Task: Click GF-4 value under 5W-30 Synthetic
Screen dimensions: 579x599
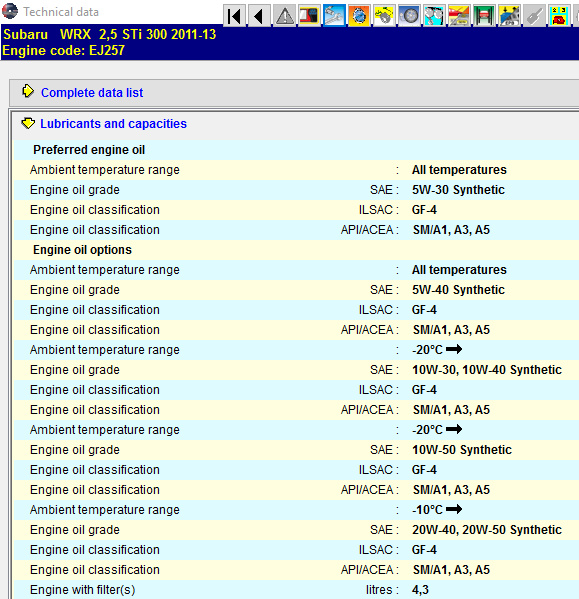Action: click(424, 210)
